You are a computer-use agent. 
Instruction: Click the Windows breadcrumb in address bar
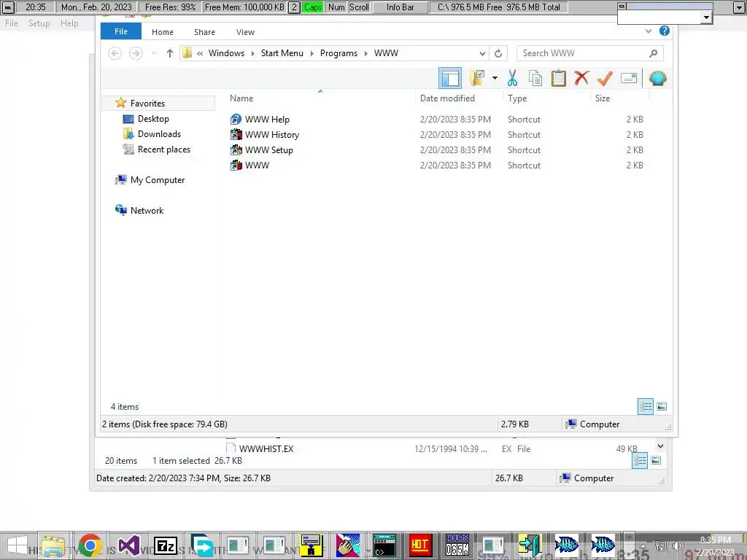(226, 52)
